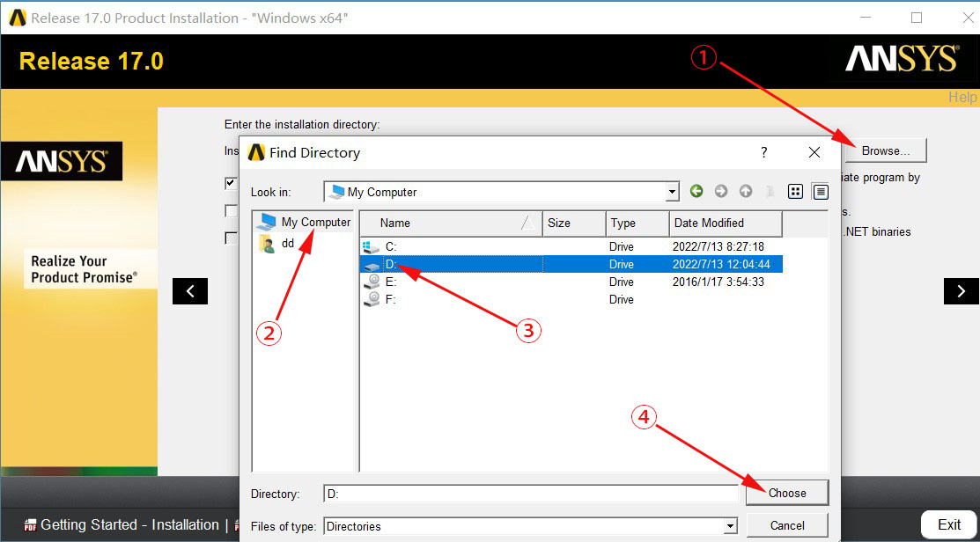Confirm the directory with Choose button

click(787, 493)
